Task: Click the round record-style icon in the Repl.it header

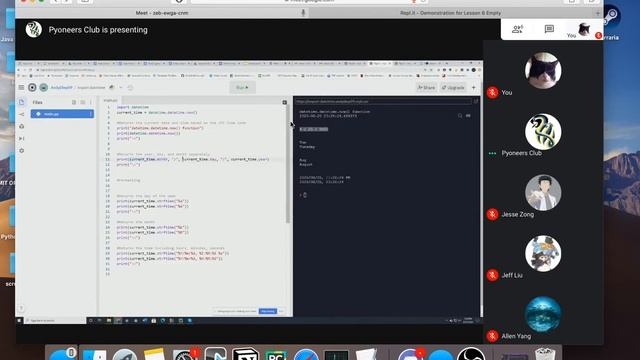Action: (x=32, y=87)
